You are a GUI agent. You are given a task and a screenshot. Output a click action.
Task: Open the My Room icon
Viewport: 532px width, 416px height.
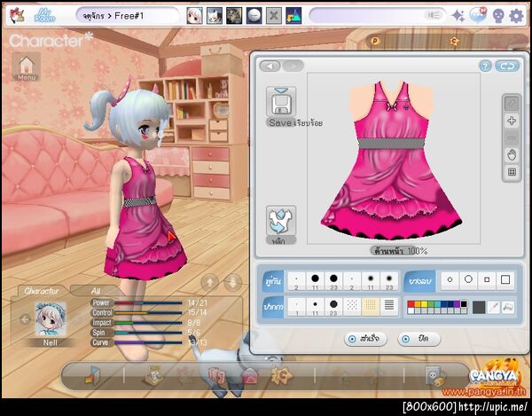[x=45, y=16]
